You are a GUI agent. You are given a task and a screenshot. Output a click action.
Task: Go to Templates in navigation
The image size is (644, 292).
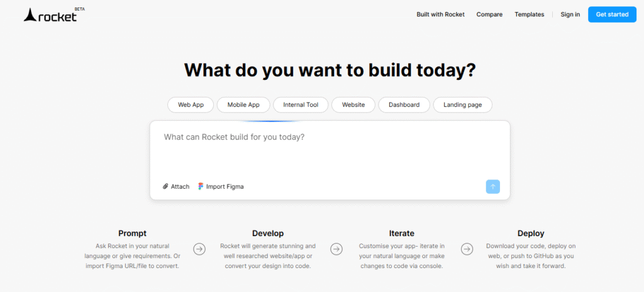(530, 14)
